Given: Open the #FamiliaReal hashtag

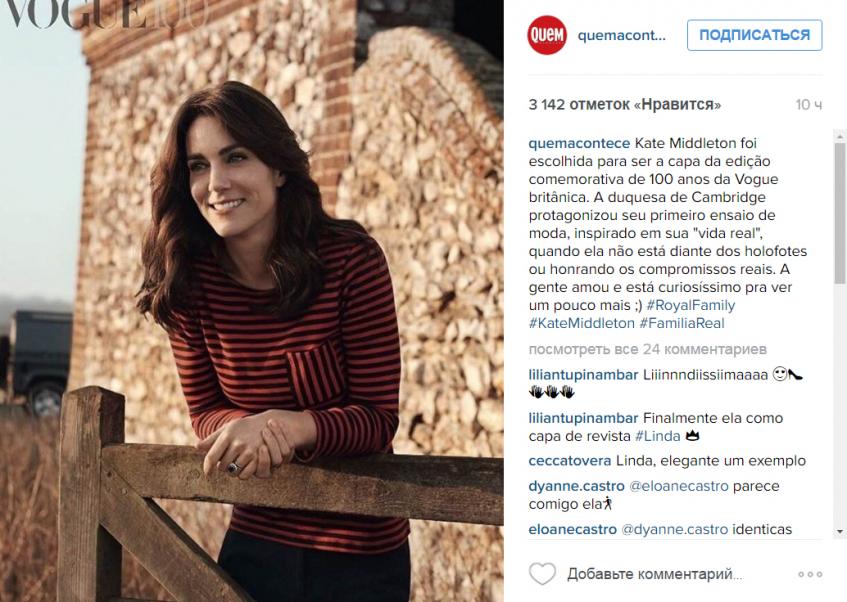Looking at the screenshot, I should click(x=682, y=323).
